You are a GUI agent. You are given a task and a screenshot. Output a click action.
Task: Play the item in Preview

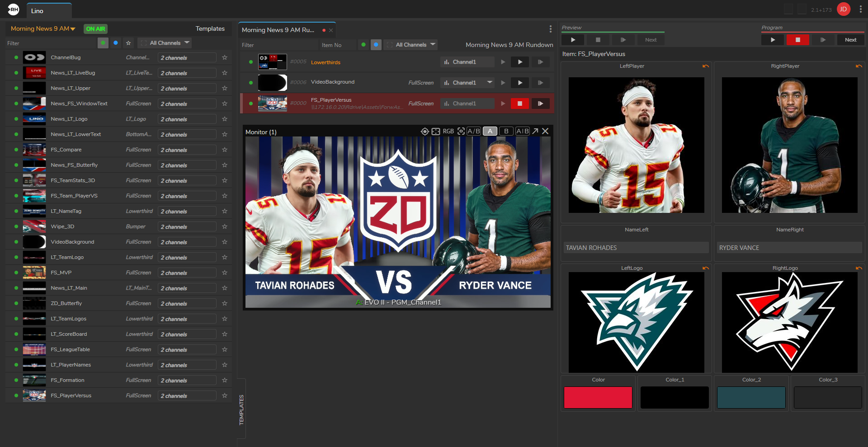(x=573, y=40)
